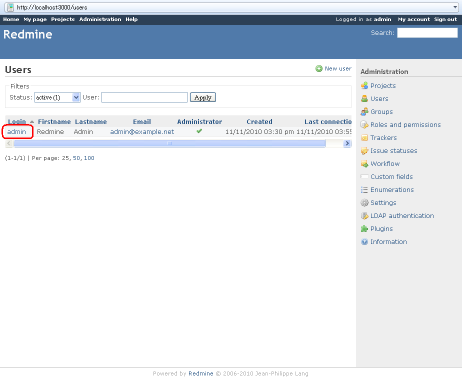
Task: Click the Information icon in sidebar
Action: (364, 242)
